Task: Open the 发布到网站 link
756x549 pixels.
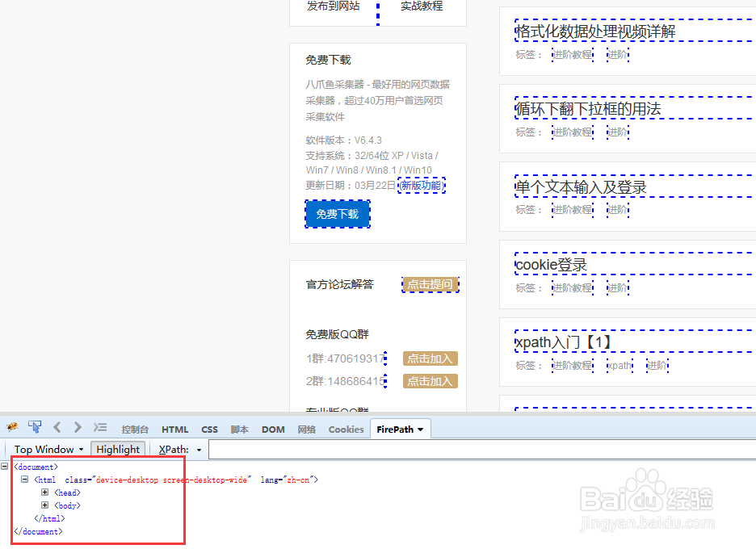Action: pos(333,6)
